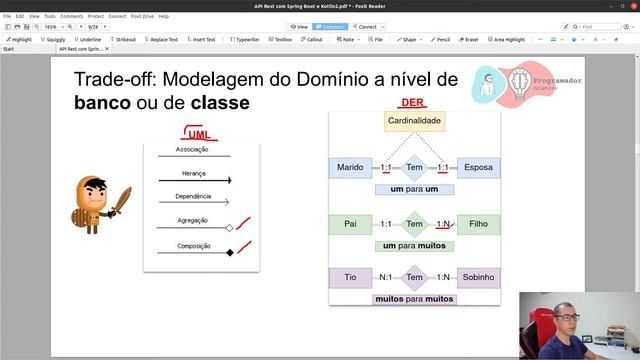Image resolution: width=640 pixels, height=360 pixels.
Task: Open the Comments menu
Action: 71,16
